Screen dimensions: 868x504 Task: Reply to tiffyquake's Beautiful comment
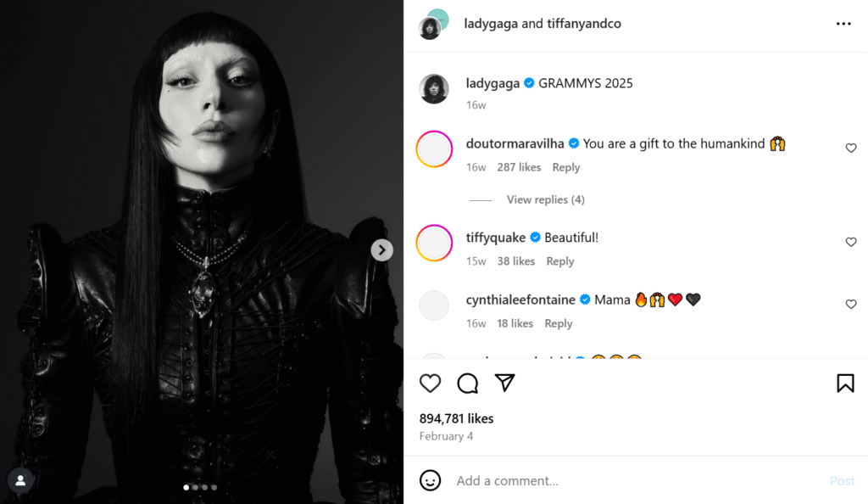[x=560, y=261]
